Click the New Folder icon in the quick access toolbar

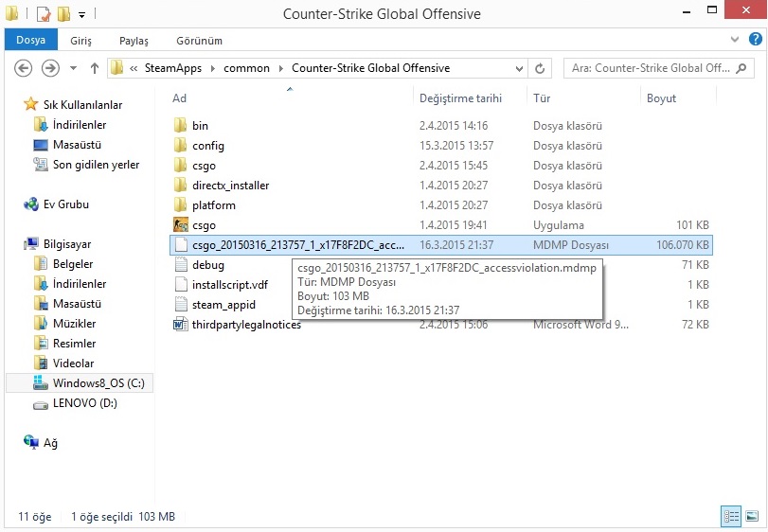click(63, 13)
